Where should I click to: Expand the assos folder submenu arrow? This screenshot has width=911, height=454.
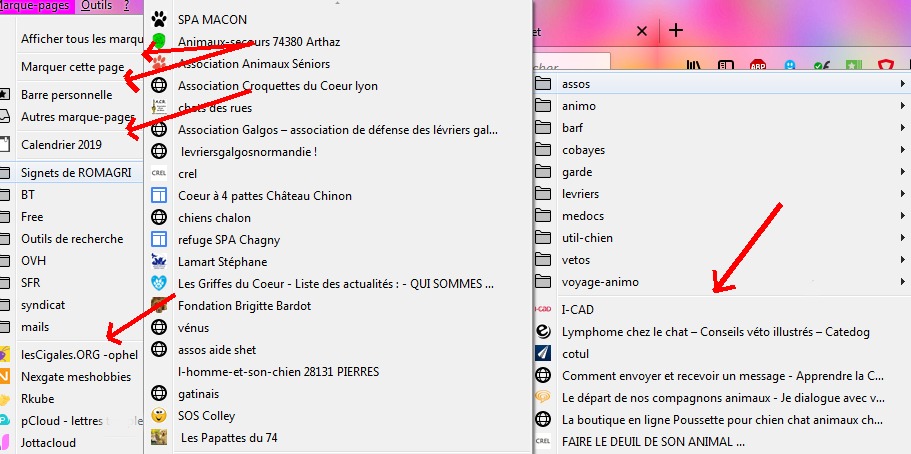(x=903, y=84)
